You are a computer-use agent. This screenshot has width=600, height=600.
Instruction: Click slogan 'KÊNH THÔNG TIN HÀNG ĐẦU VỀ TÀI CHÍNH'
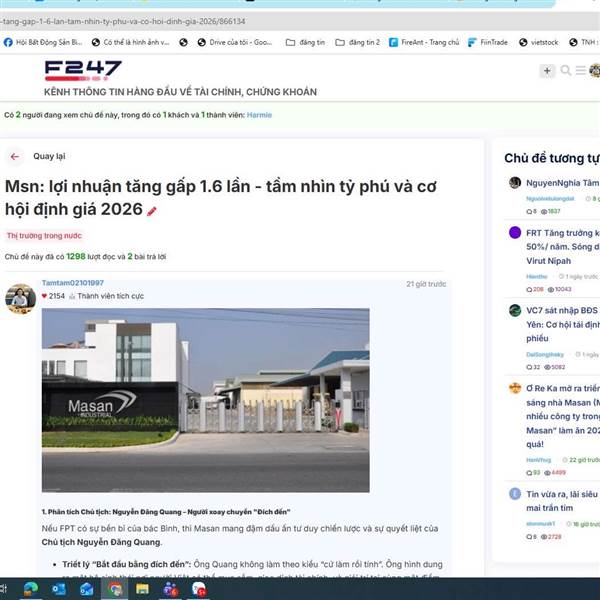point(180,92)
